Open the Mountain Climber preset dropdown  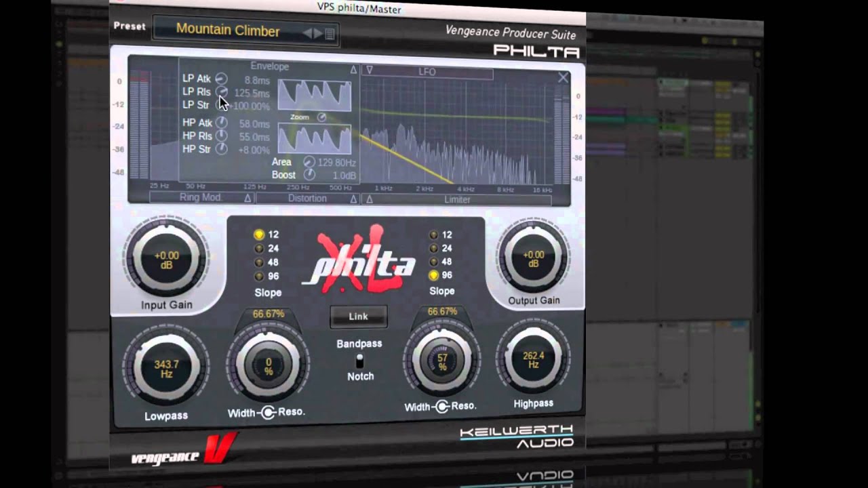pos(245,31)
